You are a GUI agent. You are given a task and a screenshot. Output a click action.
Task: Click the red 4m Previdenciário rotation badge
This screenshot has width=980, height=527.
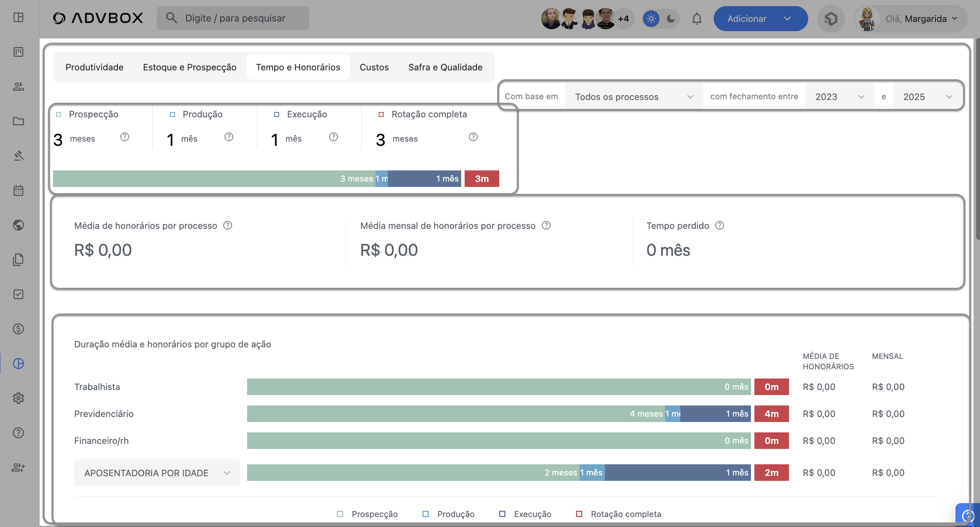coord(771,414)
